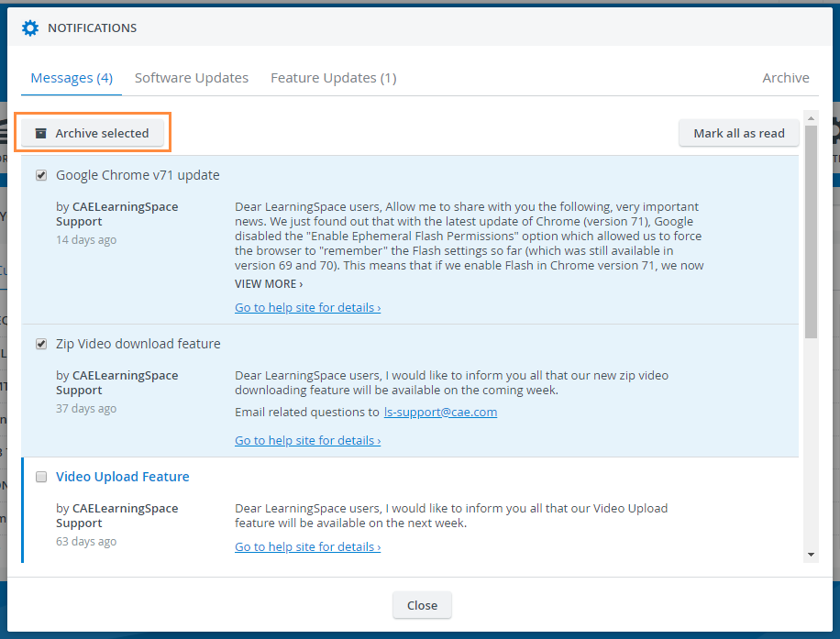840x639 pixels.
Task: Open help site link under Zip Video message
Action: (x=307, y=440)
